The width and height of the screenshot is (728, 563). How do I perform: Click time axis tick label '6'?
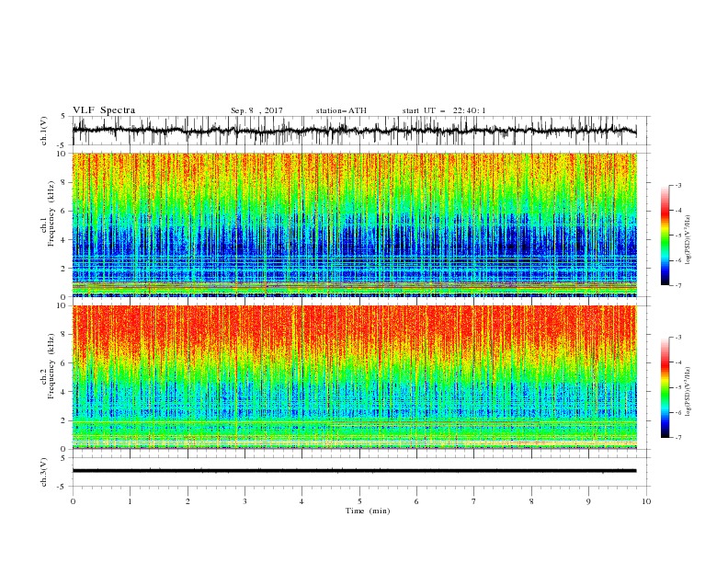(416, 501)
